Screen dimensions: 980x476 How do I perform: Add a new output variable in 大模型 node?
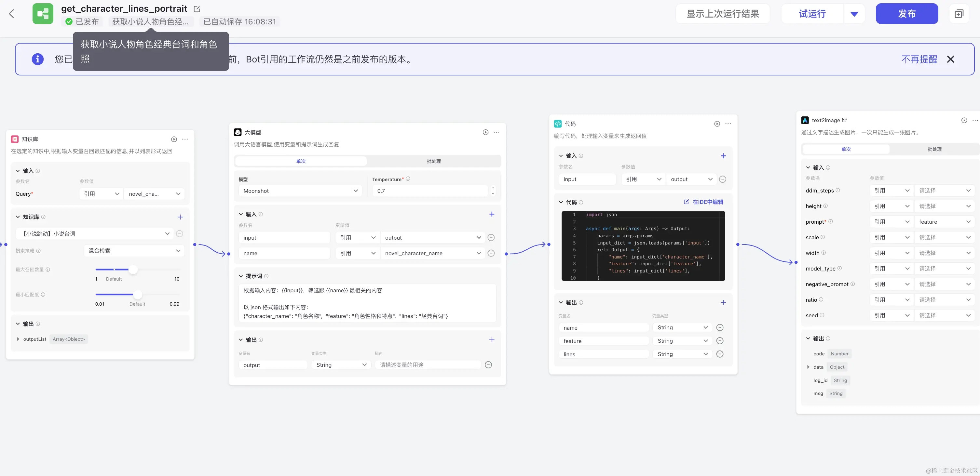[492, 340]
